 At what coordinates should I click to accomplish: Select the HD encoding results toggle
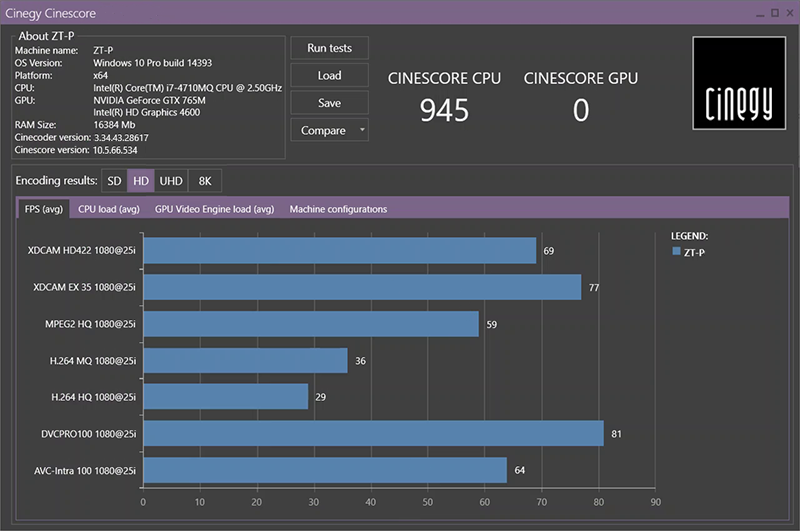click(x=141, y=181)
